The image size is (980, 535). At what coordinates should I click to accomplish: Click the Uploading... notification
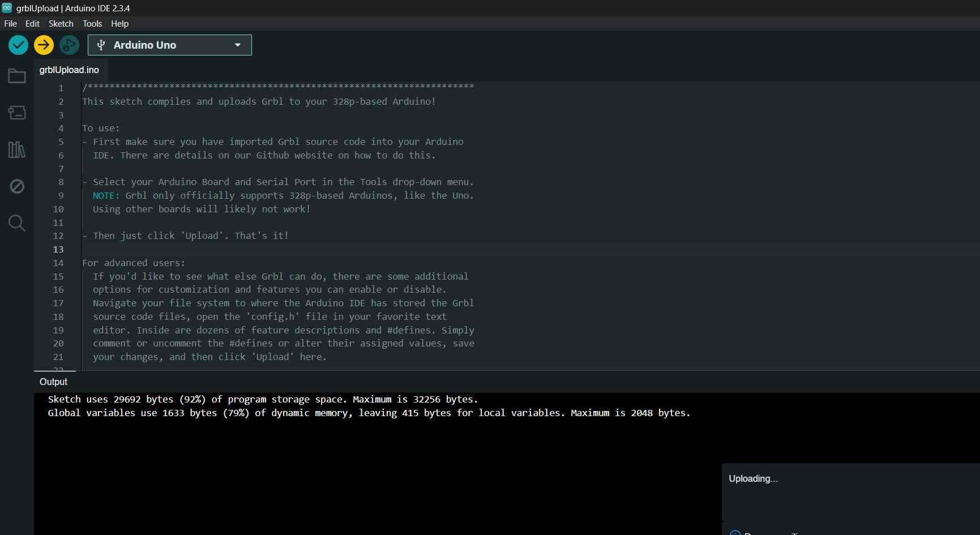(x=753, y=479)
